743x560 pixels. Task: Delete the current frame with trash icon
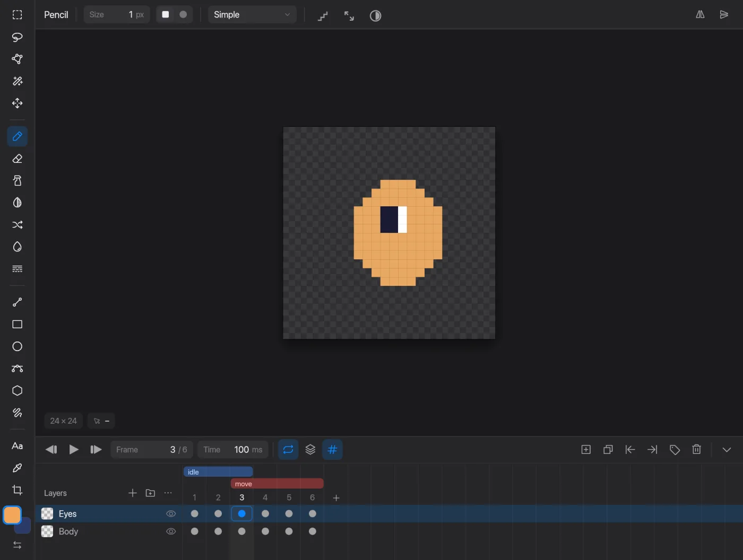[697, 450]
